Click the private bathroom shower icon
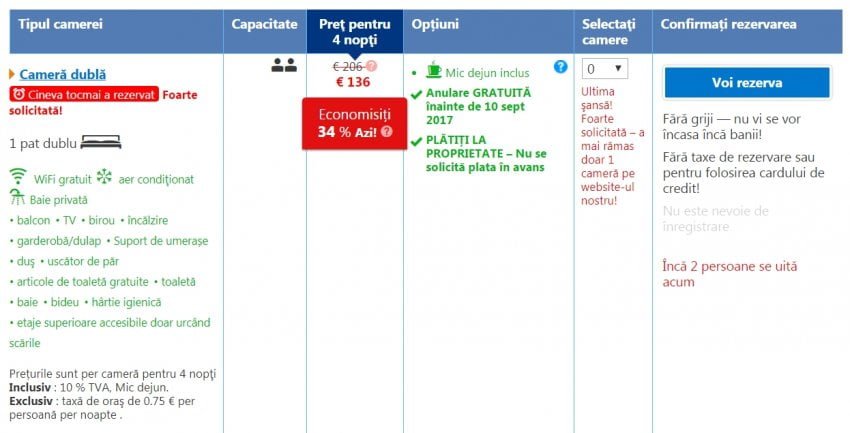This screenshot has width=850, height=433. (18, 199)
